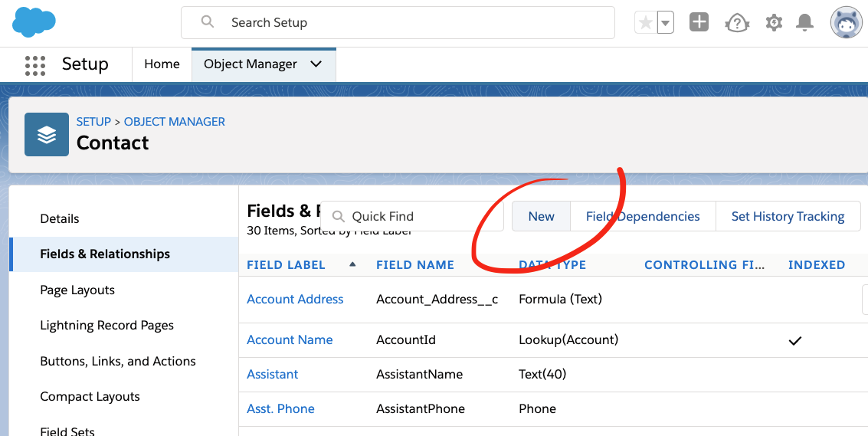The height and width of the screenshot is (436, 868).
Task: Open the App Launcher dots icon
Action: point(35,65)
